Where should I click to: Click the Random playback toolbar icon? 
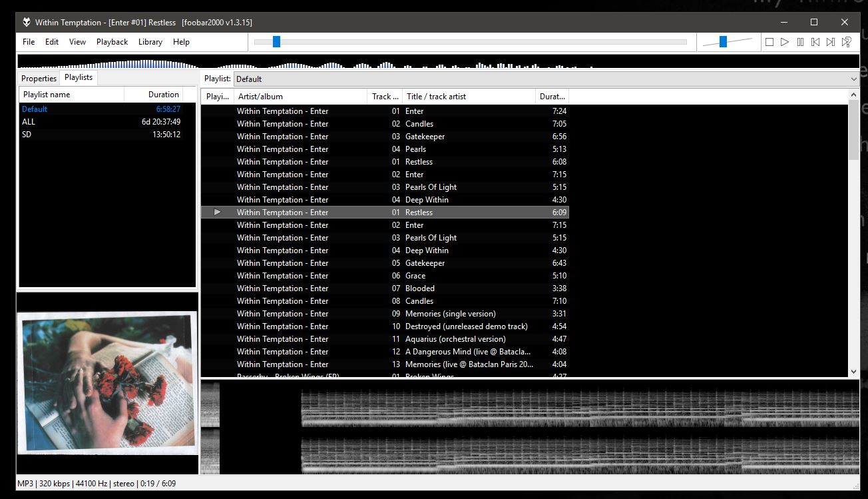pyautogui.click(x=846, y=42)
